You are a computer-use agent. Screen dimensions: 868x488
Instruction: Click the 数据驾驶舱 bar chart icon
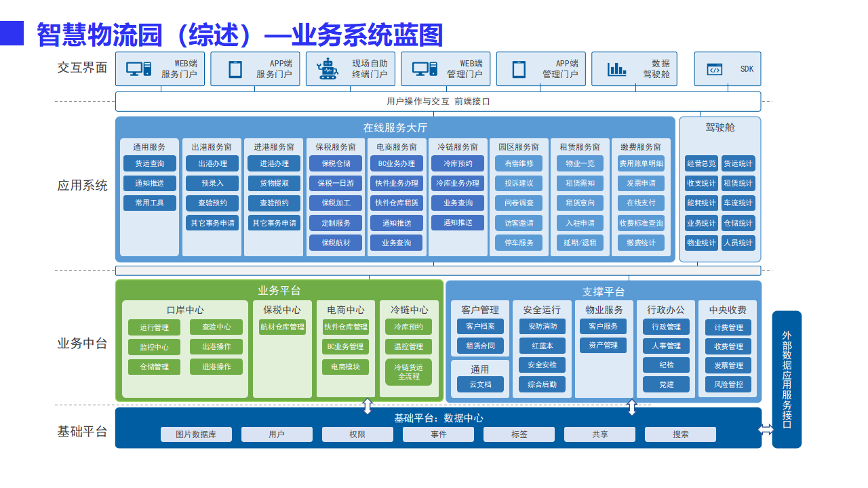point(617,68)
